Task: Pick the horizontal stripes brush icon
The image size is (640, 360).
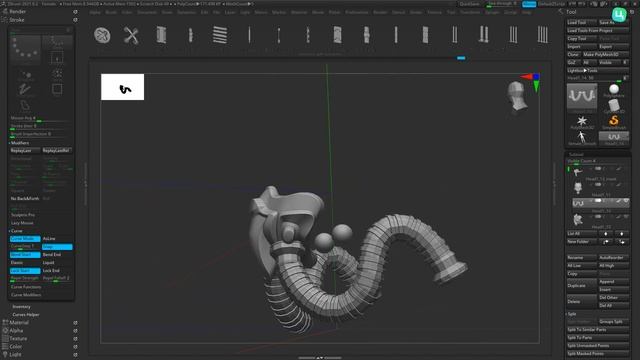Action: (220, 35)
